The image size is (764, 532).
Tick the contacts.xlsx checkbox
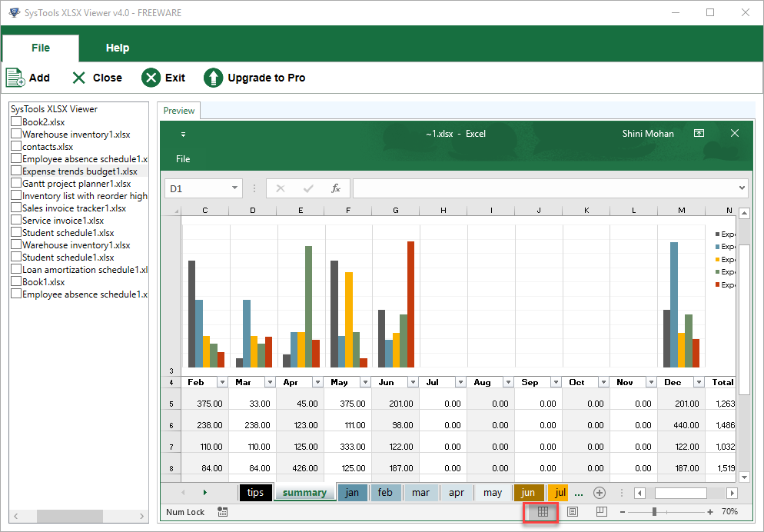pos(16,146)
